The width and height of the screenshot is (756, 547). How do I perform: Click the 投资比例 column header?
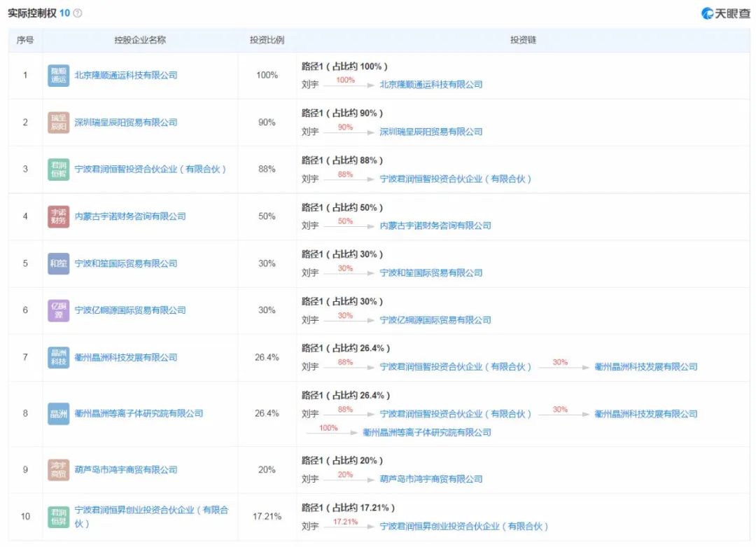click(266, 40)
